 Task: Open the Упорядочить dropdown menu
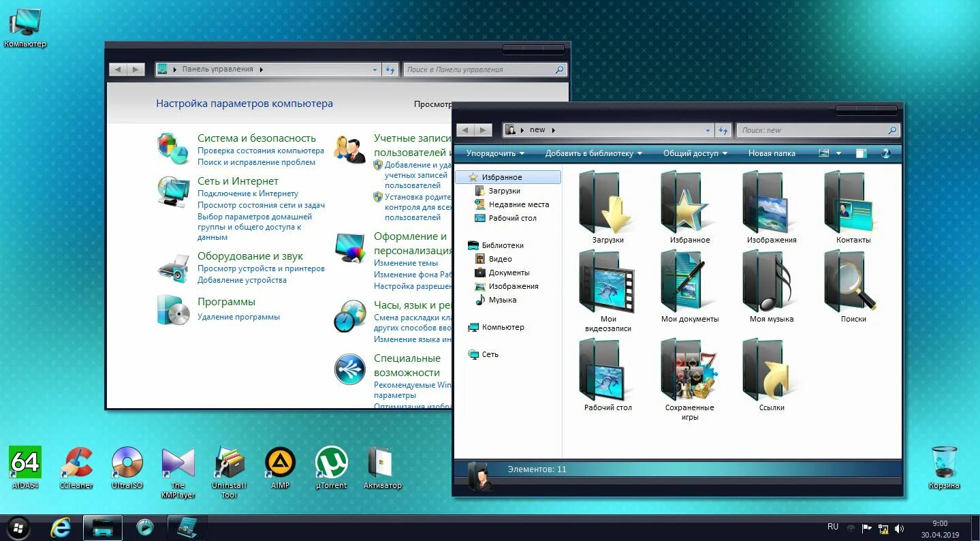click(493, 153)
